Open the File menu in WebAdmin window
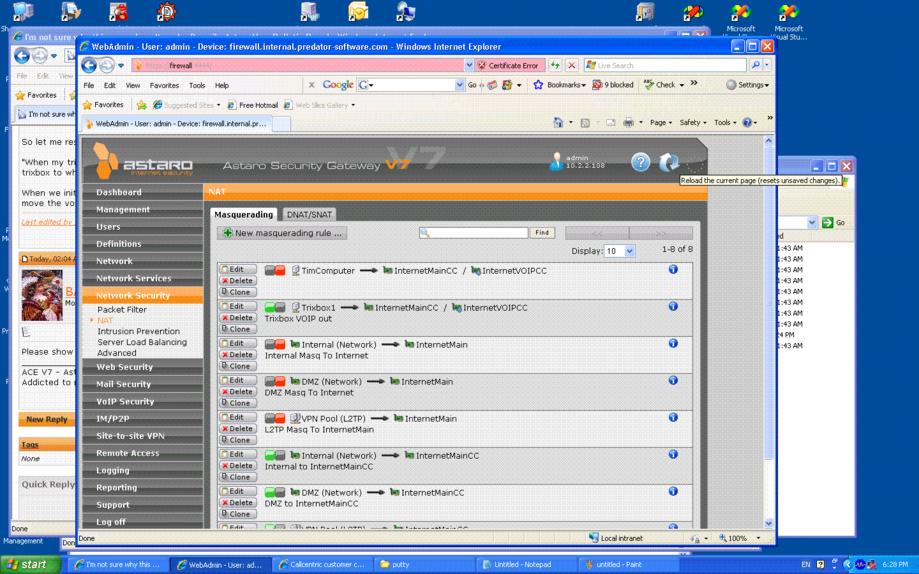This screenshot has height=574, width=919. click(89, 85)
